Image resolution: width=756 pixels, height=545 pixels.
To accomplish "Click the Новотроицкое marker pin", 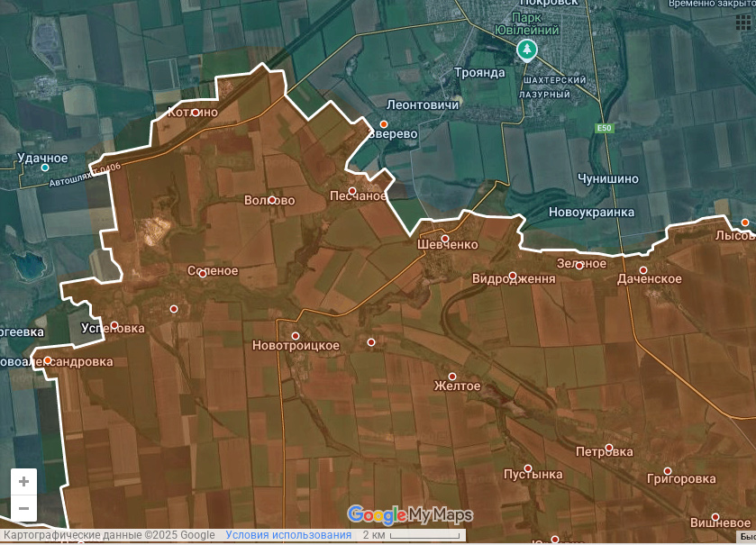I will (x=295, y=336).
